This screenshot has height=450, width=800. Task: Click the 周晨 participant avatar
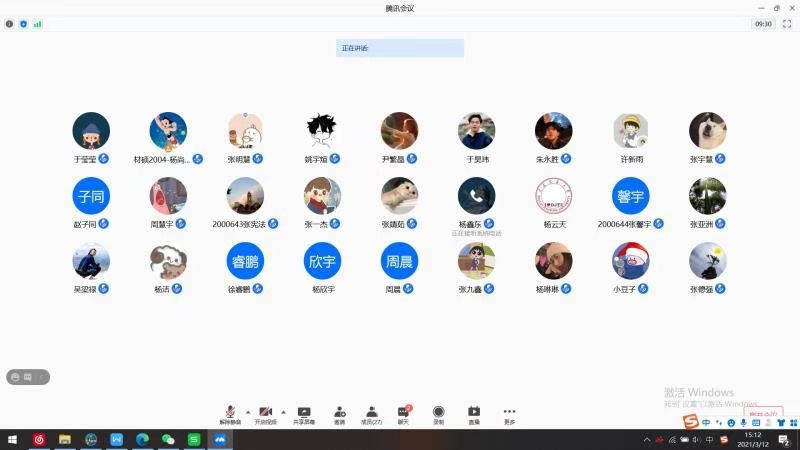coord(399,261)
